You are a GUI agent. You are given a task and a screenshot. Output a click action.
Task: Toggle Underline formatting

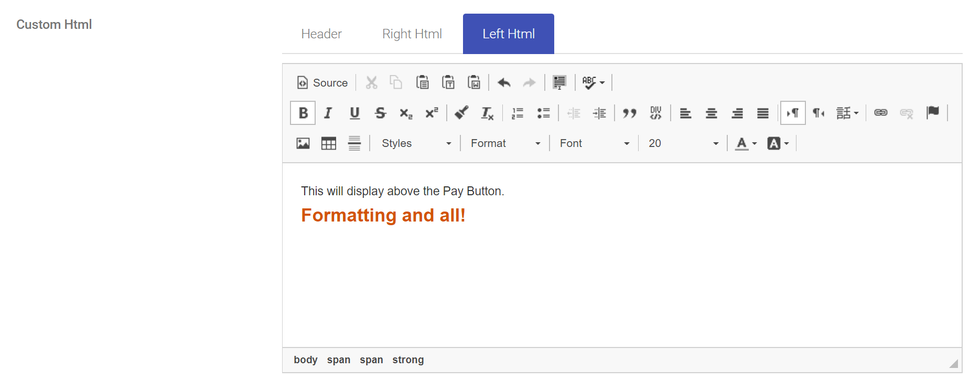coord(354,113)
